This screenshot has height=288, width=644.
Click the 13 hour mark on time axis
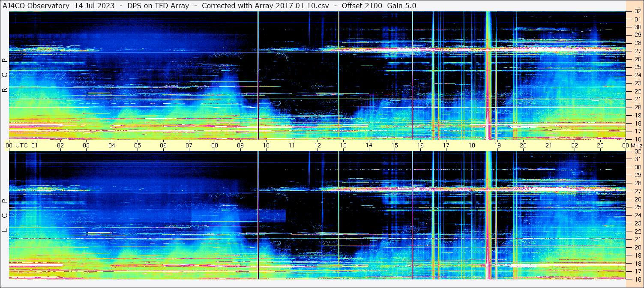tap(343, 145)
